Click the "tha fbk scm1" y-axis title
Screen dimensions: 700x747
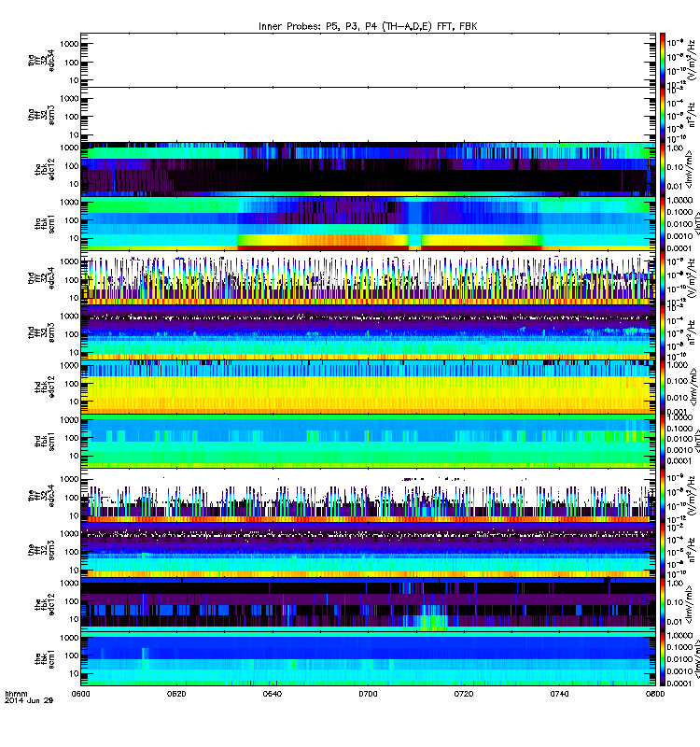[45, 224]
